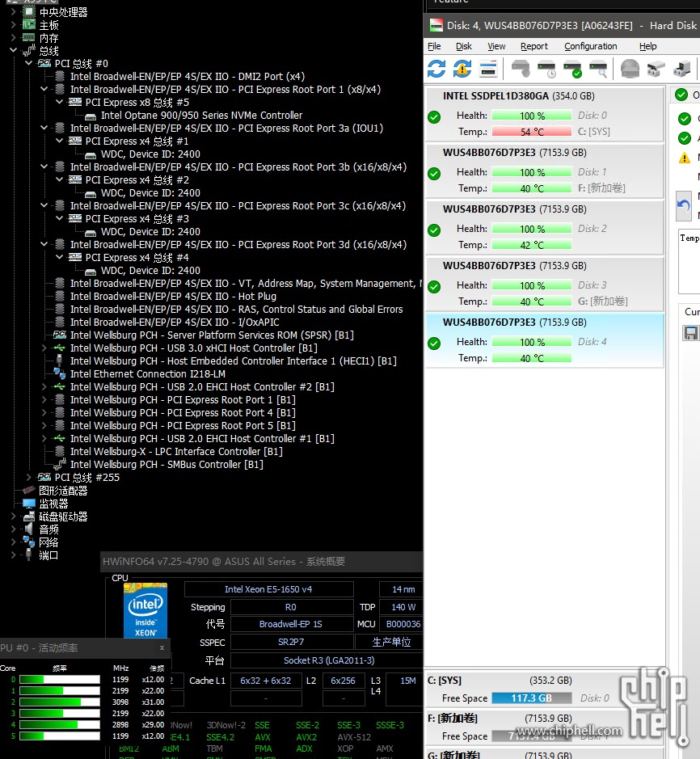Click the floppy save icon under Cur
Image resolution: width=700 pixels, height=759 pixels.
pos(690,333)
